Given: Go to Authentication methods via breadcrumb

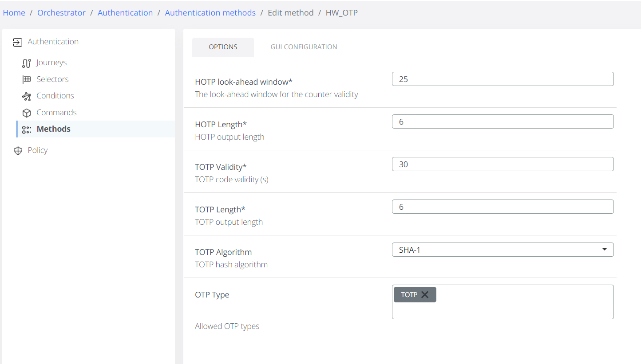Looking at the screenshot, I should click(210, 12).
